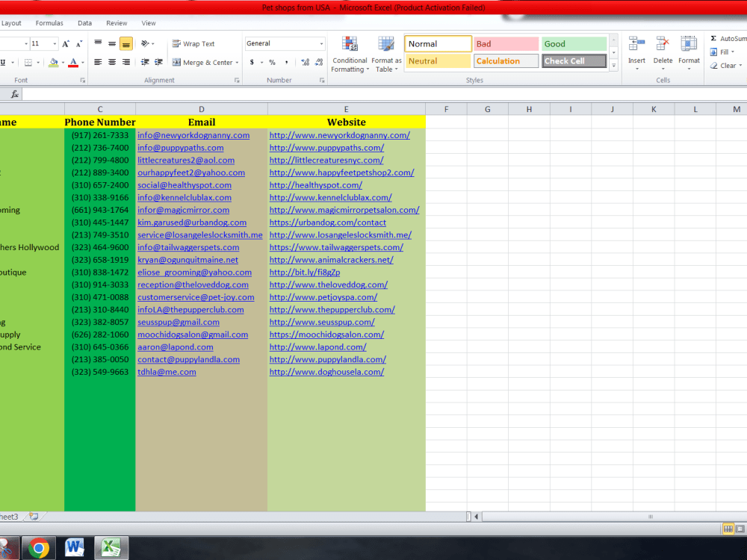Click the Decrease Font Size icon
Viewport: 747px width, 560px height.
pyautogui.click(x=79, y=44)
